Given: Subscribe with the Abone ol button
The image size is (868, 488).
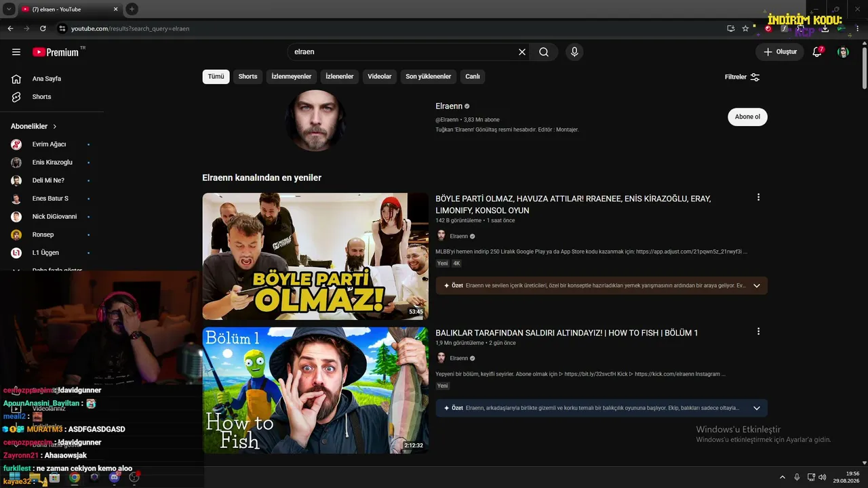Looking at the screenshot, I should click(x=747, y=117).
